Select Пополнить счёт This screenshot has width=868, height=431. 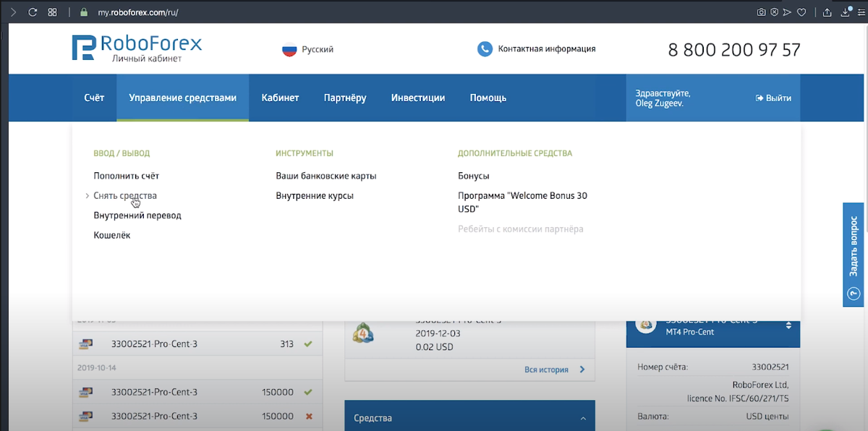tap(126, 176)
